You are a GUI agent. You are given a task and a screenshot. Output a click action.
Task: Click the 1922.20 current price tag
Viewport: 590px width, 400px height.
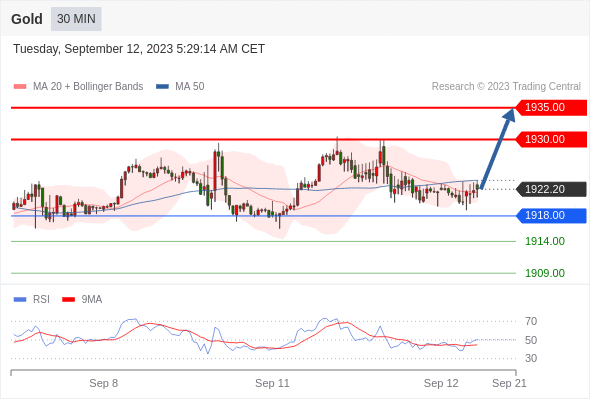tap(551, 189)
